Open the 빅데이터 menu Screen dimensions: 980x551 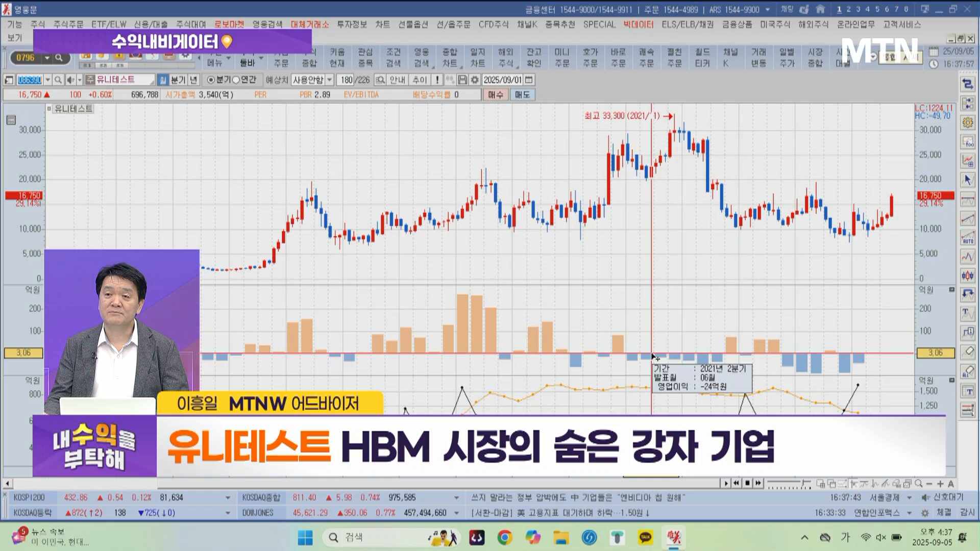tap(638, 24)
